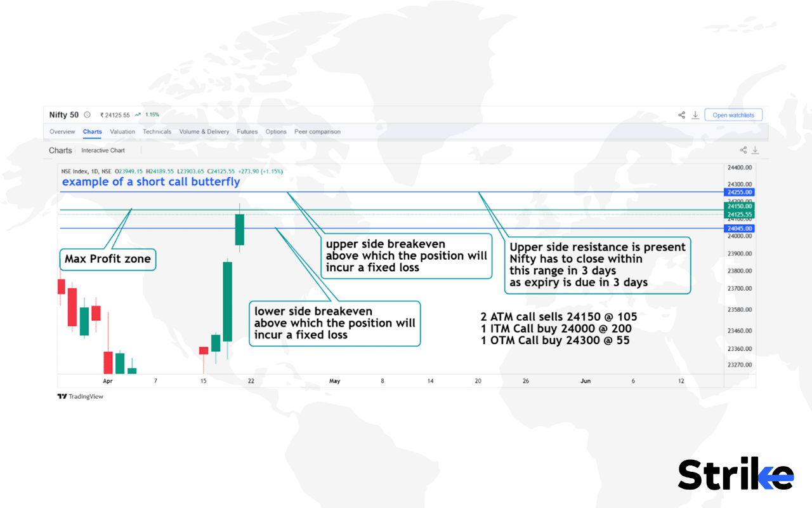812x508 pixels.
Task: Open the Peer comparison tab
Action: pyautogui.click(x=317, y=132)
